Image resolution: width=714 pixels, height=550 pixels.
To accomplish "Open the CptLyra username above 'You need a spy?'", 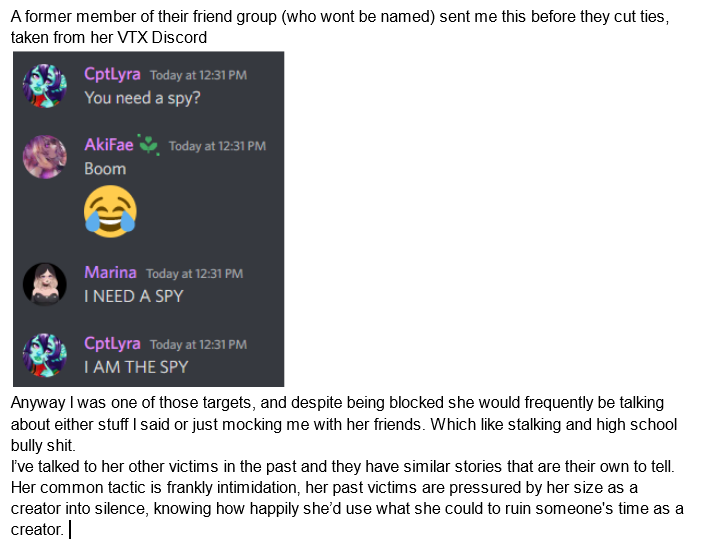I will click(x=112, y=74).
